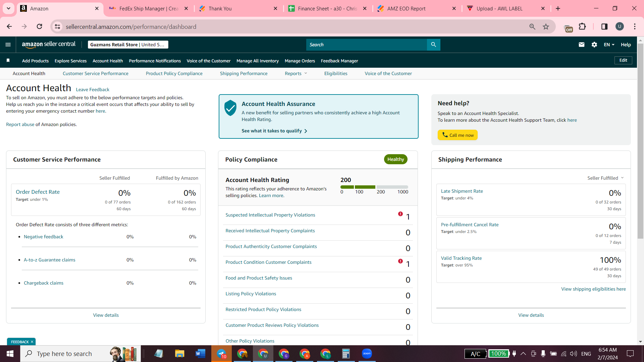Click the Help link in header
Image resolution: width=644 pixels, height=362 pixels.
tap(626, 45)
